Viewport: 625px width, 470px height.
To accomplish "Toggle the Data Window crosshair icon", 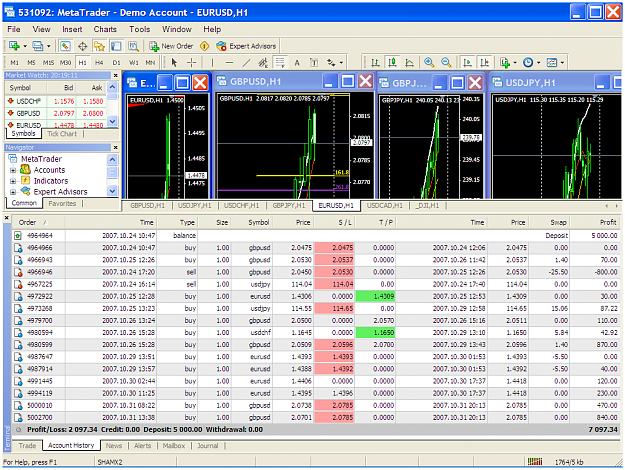I will tap(83, 46).
